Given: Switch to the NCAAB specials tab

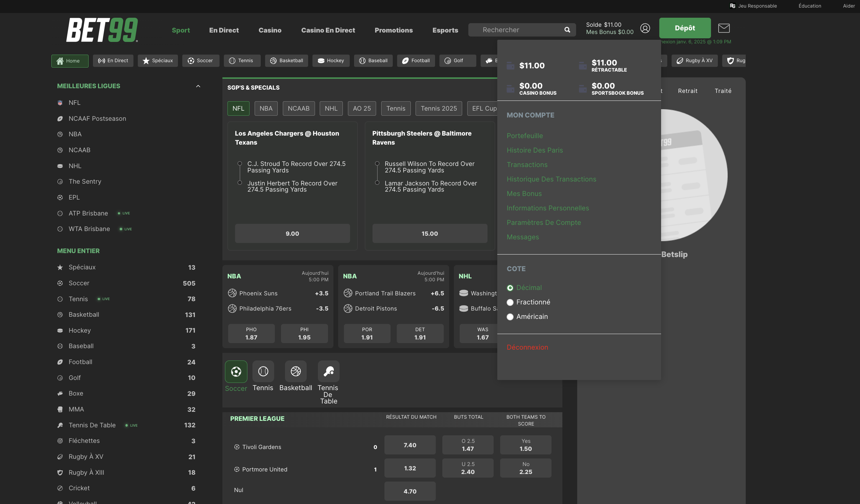Looking at the screenshot, I should [x=299, y=108].
